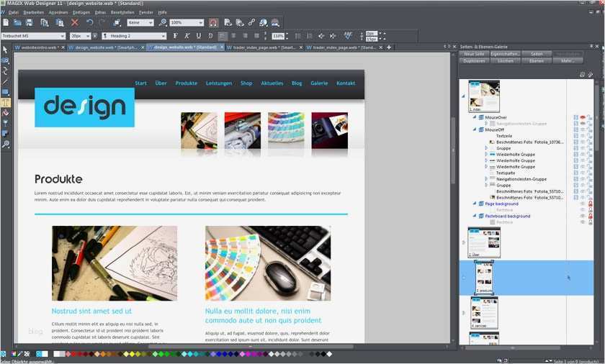Image resolution: width=605 pixels, height=364 pixels.
Task: Toggle lock of MouseOver layer
Action: click(590, 117)
